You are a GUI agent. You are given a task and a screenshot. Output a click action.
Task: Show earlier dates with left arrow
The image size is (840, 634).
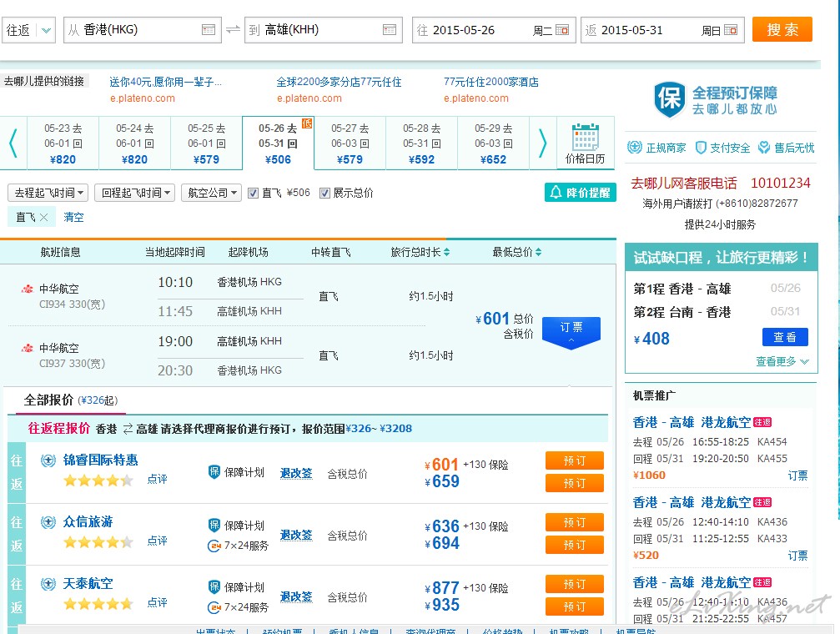pyautogui.click(x=13, y=143)
